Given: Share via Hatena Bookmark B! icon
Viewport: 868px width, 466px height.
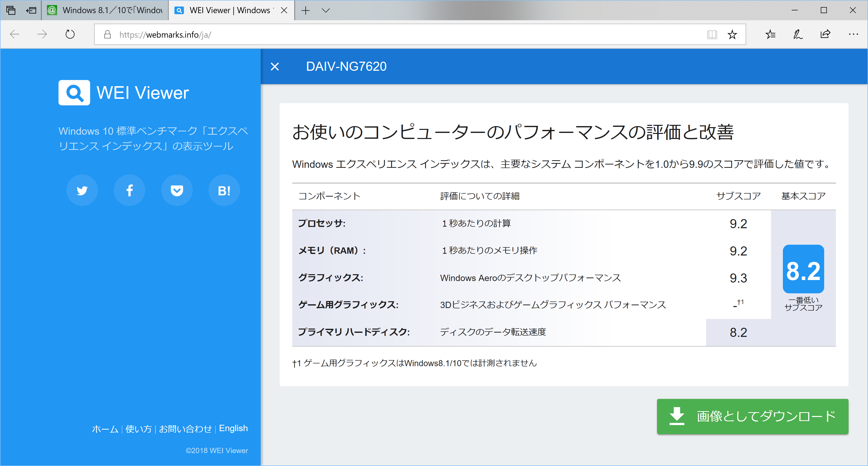Looking at the screenshot, I should pyautogui.click(x=224, y=191).
